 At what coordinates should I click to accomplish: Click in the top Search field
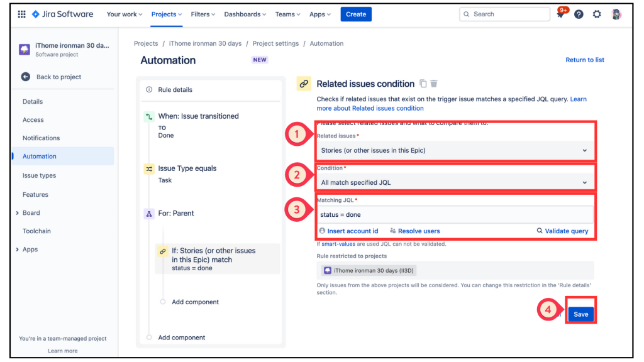click(504, 14)
